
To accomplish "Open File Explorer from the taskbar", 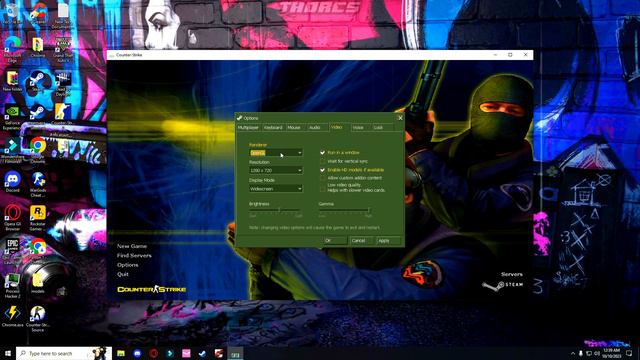I will pyautogui.click(x=121, y=353).
